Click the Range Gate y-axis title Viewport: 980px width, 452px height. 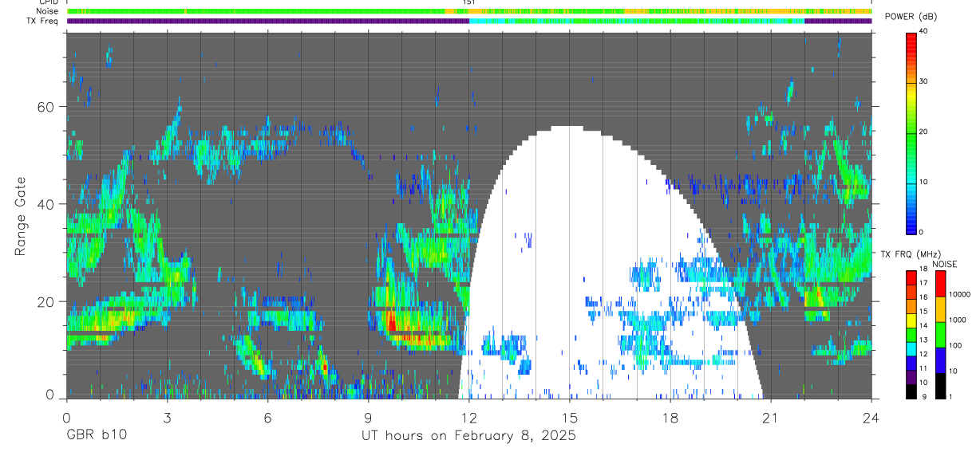coord(21,215)
